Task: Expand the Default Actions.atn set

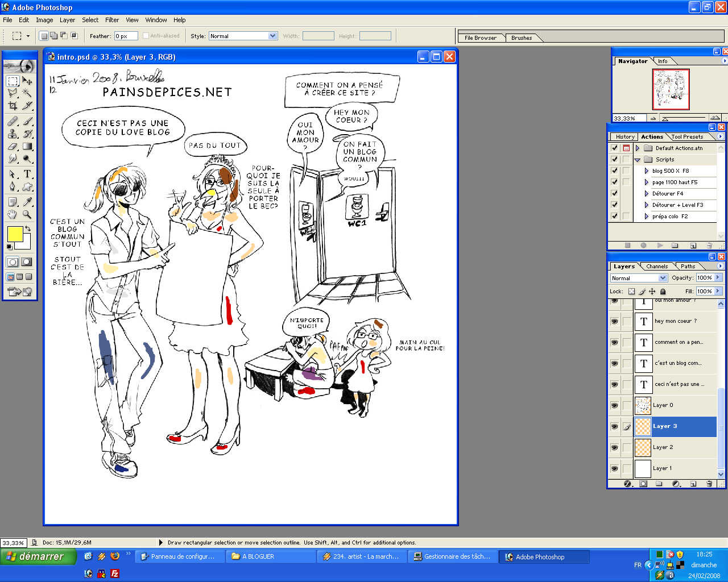Action: click(638, 148)
